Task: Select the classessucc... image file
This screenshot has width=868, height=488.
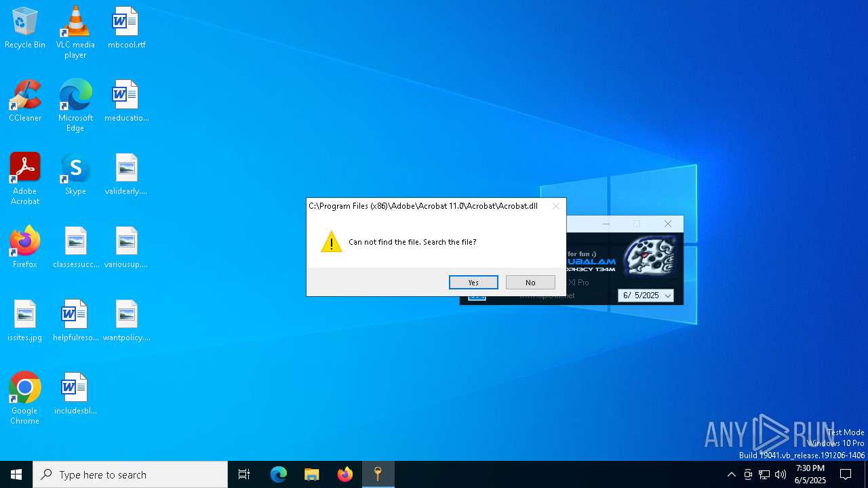Action: (75, 248)
